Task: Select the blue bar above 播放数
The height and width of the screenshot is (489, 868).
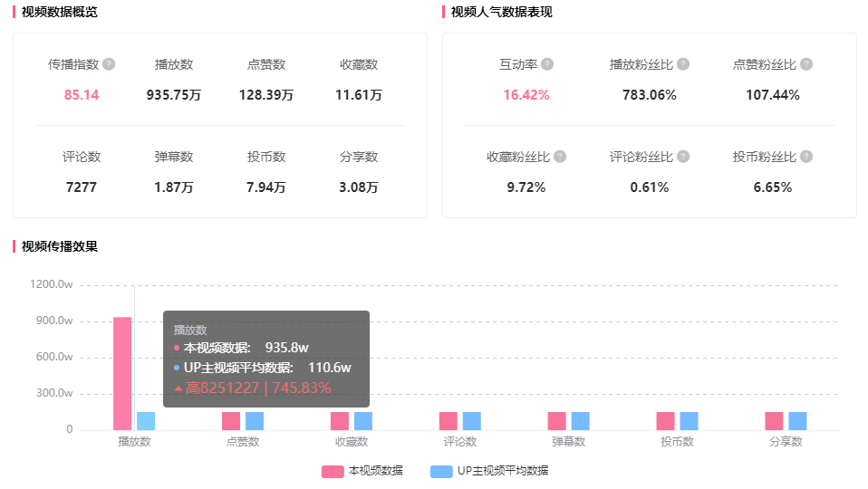Action: click(x=146, y=421)
